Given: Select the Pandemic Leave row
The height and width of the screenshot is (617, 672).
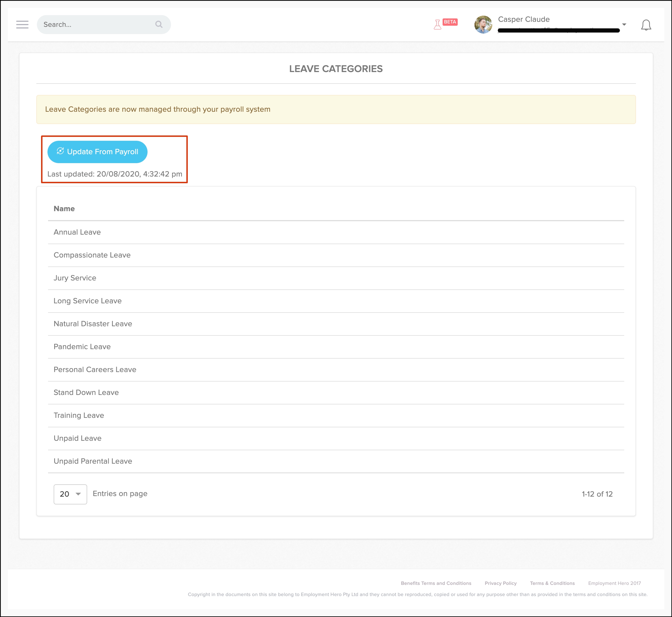Looking at the screenshot, I should (x=82, y=347).
